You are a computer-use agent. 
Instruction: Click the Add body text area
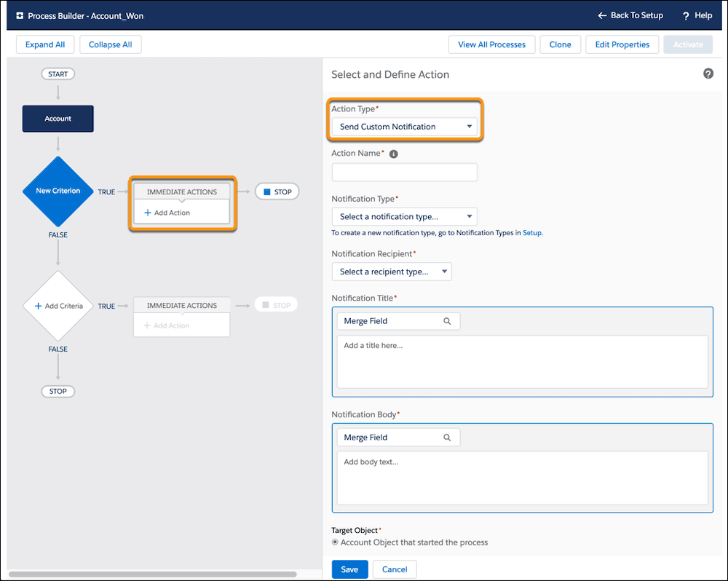522,478
